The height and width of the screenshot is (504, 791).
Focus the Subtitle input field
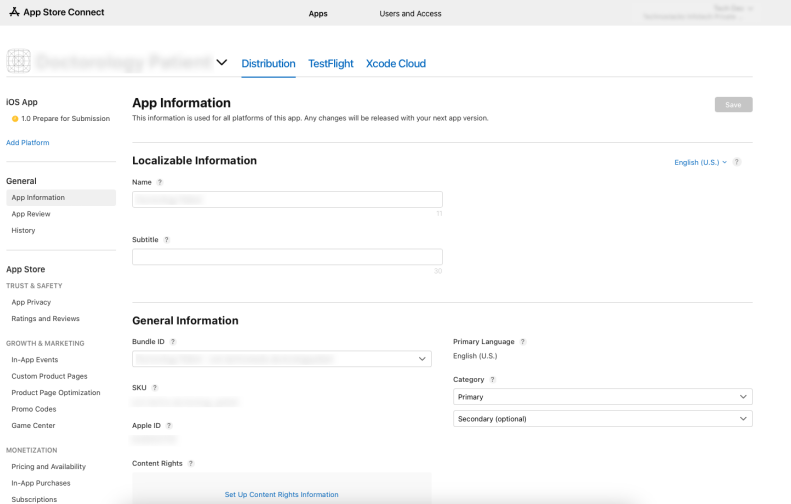[x=287, y=257]
